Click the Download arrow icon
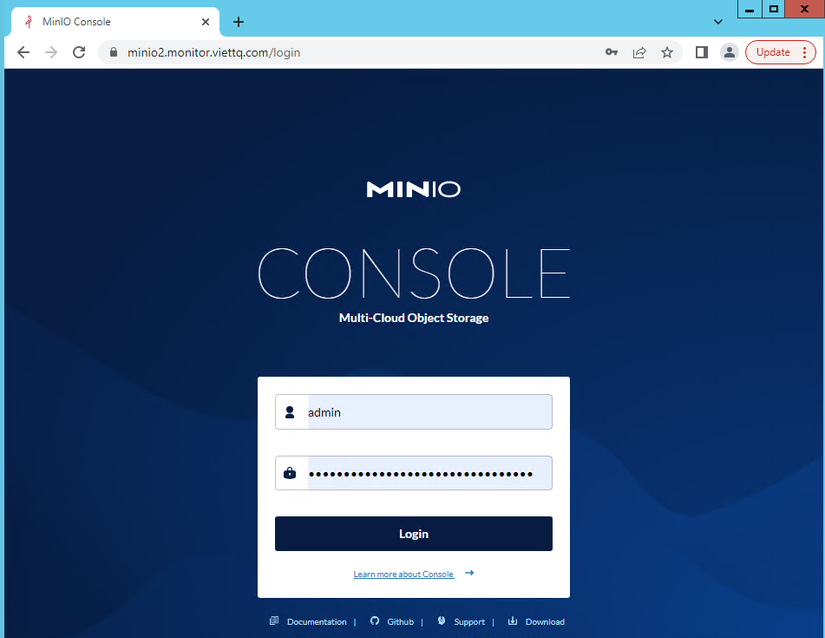825x638 pixels. [x=512, y=621]
